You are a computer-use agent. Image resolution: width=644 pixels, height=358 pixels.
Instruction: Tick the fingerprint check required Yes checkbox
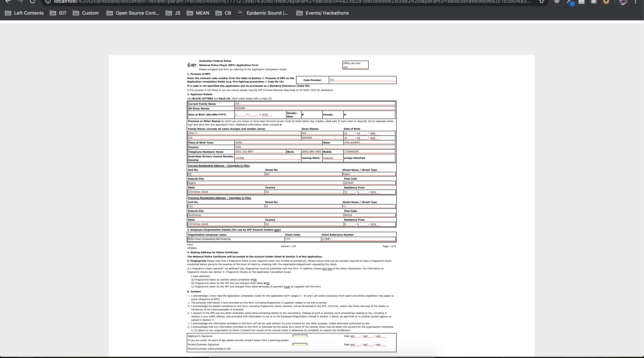click(230, 269)
